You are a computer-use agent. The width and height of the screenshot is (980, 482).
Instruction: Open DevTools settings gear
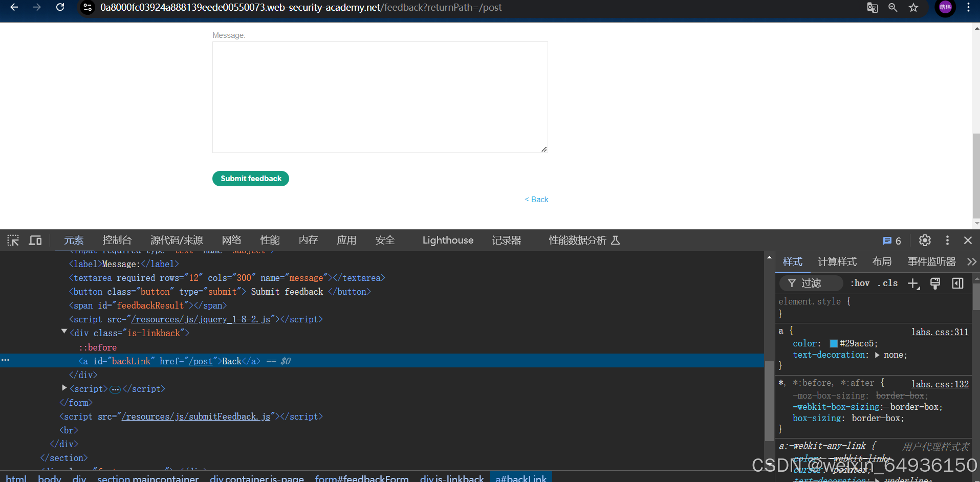(925, 240)
